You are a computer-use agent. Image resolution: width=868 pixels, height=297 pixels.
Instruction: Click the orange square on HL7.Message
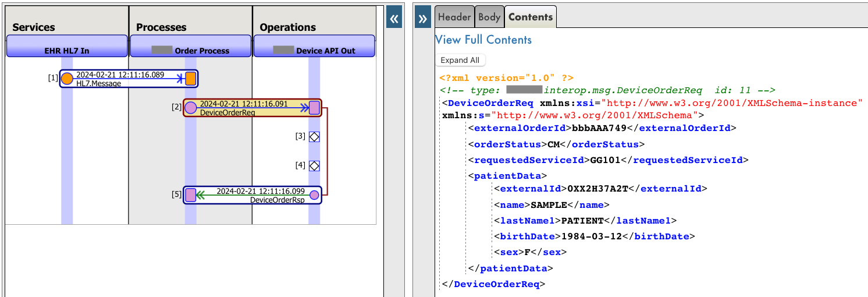point(191,79)
